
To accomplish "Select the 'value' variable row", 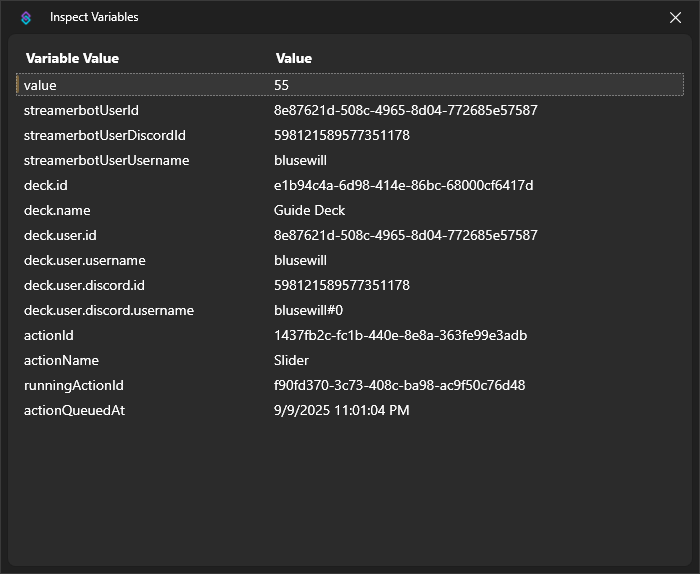I will (41, 86).
